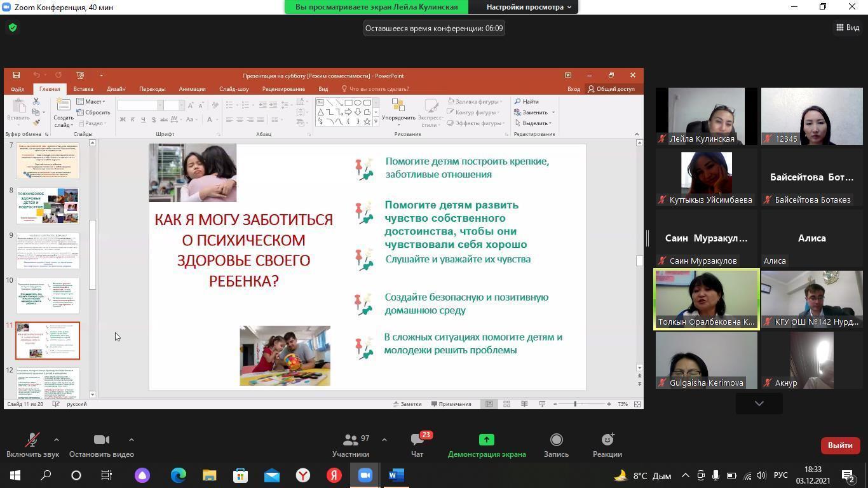Screen dimensions: 868x488
Task: Open the Participants list
Action: point(350,445)
